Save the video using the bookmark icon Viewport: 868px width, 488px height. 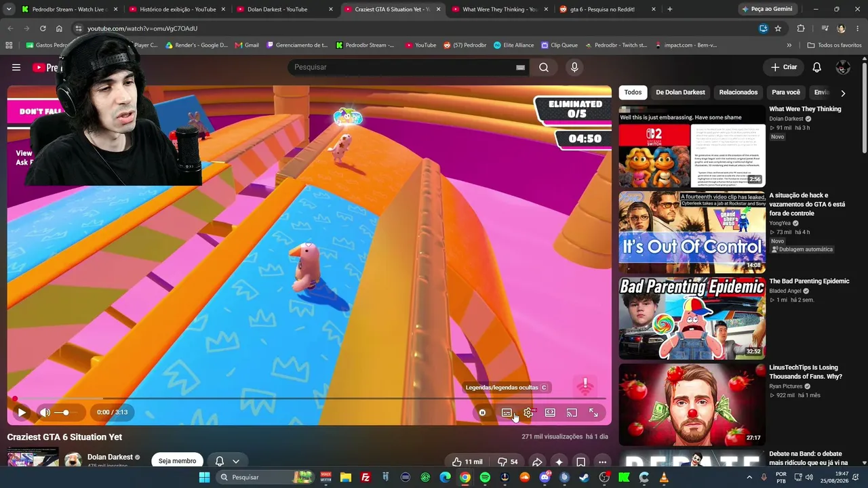pyautogui.click(x=580, y=462)
